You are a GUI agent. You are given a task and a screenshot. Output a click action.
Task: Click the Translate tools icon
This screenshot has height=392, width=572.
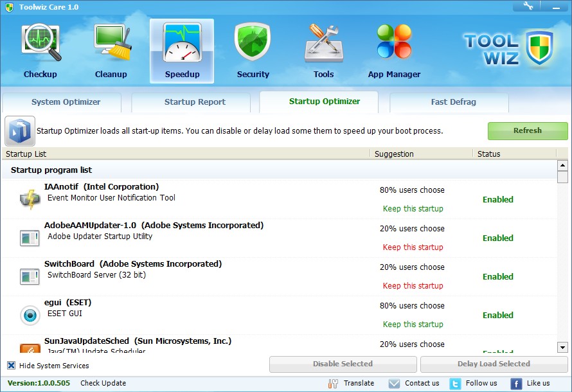[x=333, y=383]
